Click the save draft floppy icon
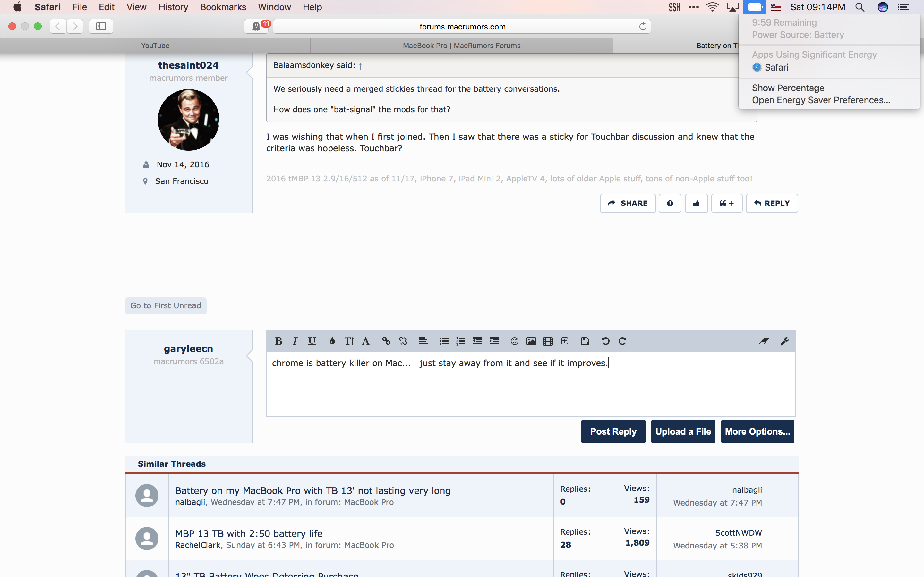The image size is (924, 577). (585, 341)
